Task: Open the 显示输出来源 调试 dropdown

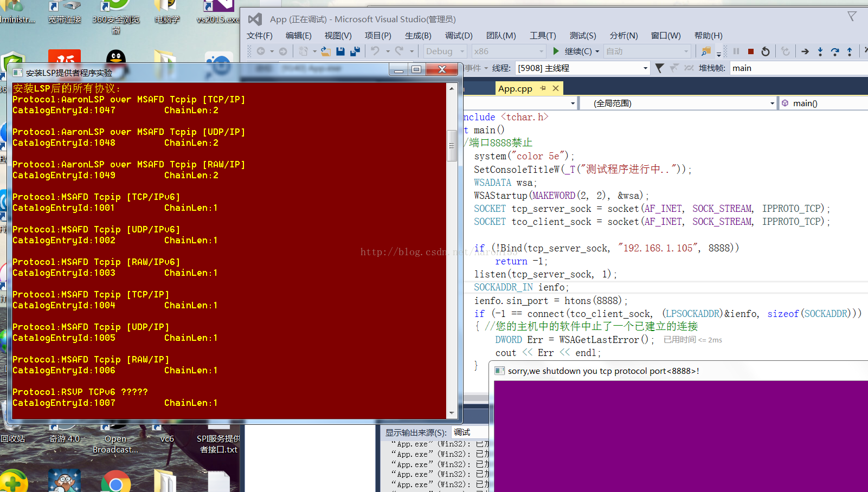Action: click(470, 432)
